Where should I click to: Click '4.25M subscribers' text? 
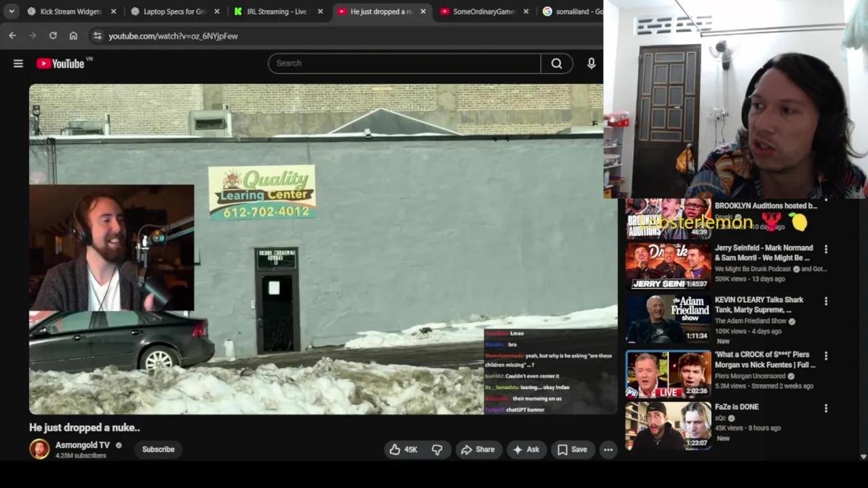[x=81, y=456]
